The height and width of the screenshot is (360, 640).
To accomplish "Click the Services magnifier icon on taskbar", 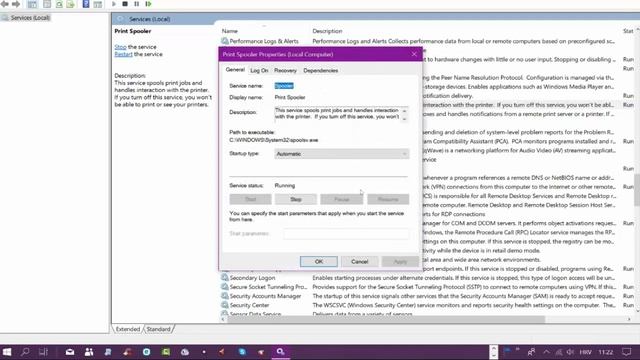I will click(x=280, y=352).
